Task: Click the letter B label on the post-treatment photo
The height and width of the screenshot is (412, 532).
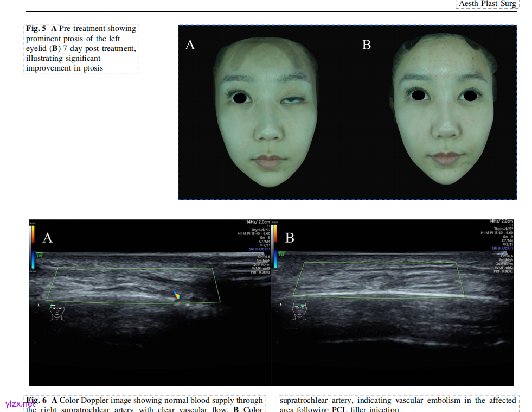Action: tap(367, 45)
